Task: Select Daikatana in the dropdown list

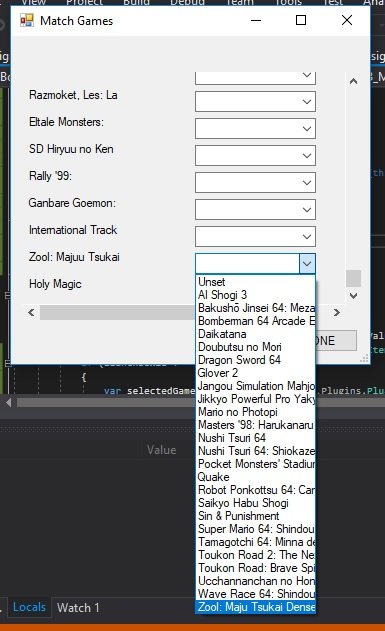Action: point(255,334)
